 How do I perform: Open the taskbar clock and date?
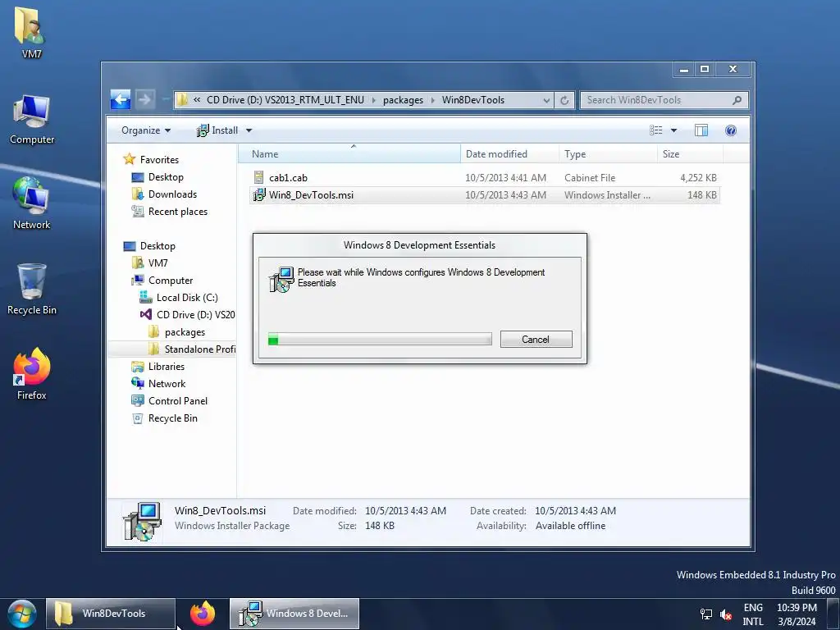797,614
